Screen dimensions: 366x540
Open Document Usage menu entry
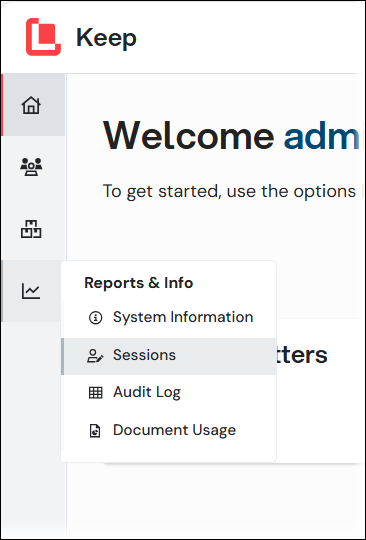tap(169, 430)
